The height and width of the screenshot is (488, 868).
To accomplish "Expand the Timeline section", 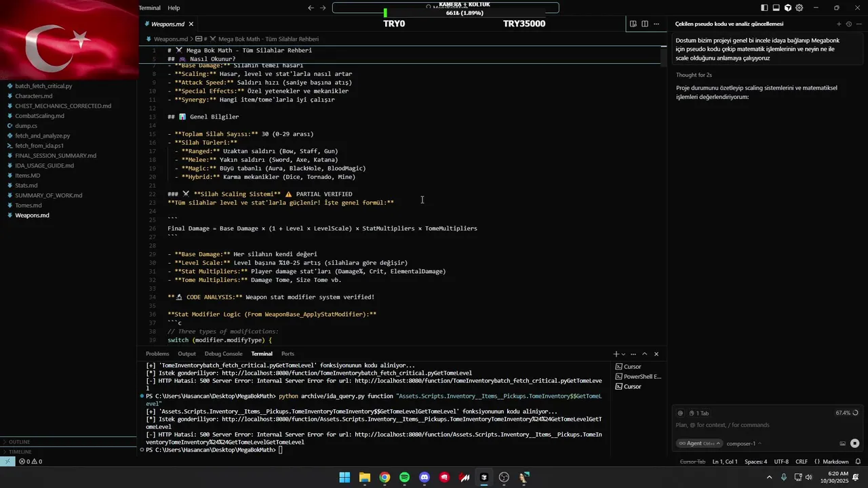I will (68, 451).
